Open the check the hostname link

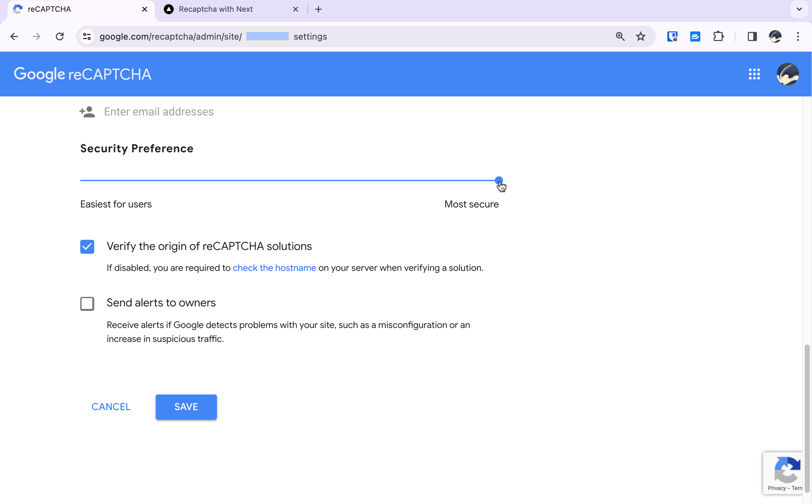(274, 268)
